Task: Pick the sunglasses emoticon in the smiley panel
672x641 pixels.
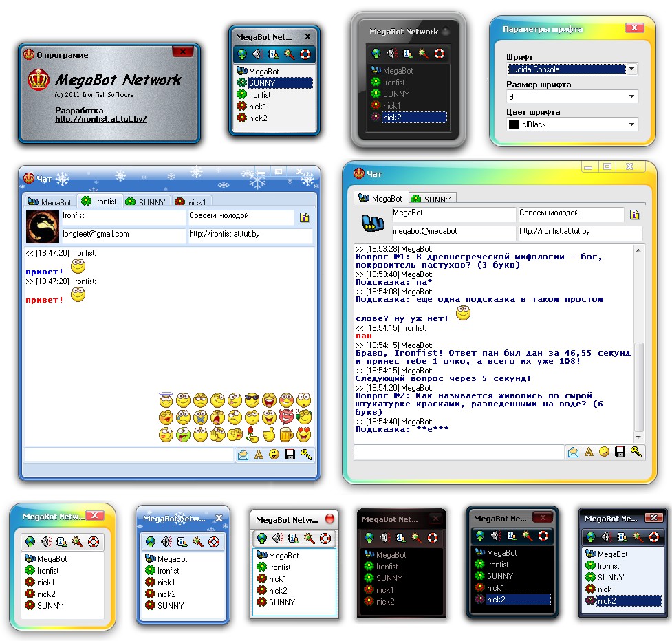Action: pyautogui.click(x=252, y=400)
